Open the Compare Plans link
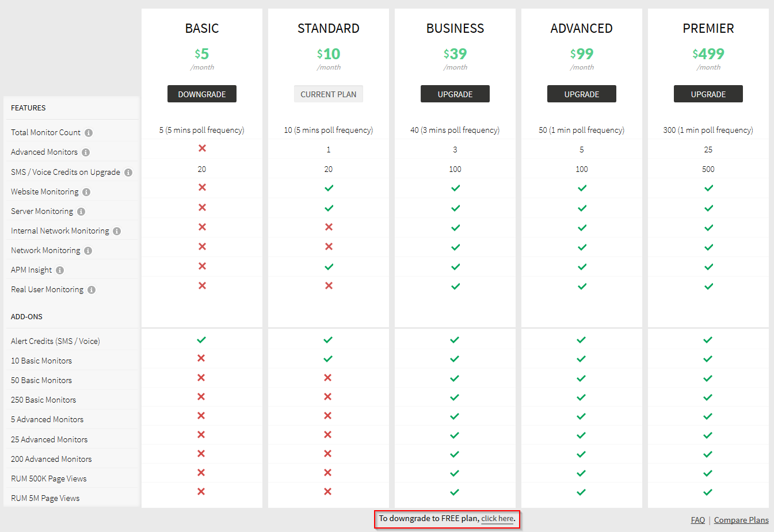Screen dimensions: 774x532 point(741,520)
